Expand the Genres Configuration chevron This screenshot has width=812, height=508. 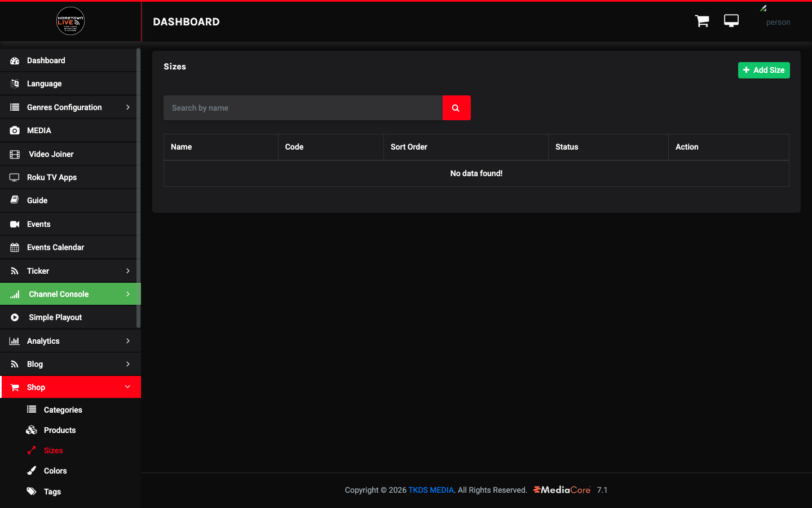tap(128, 107)
